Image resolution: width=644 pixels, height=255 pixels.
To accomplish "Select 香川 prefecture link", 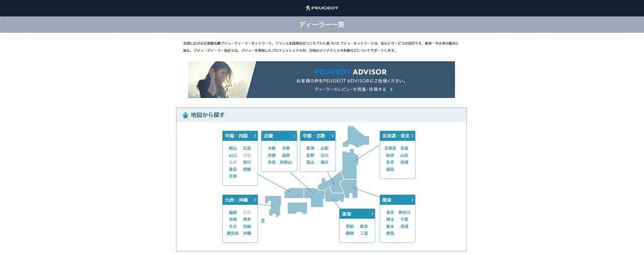I will click(x=247, y=162).
